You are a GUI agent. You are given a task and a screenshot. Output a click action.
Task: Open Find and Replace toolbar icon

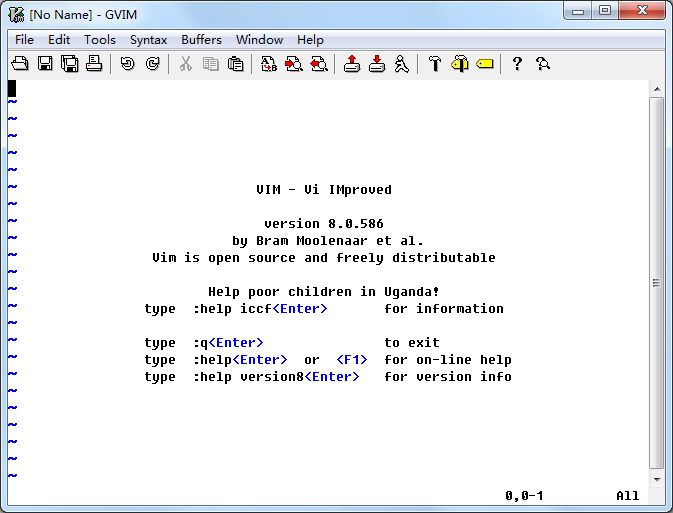pyautogui.click(x=269, y=64)
